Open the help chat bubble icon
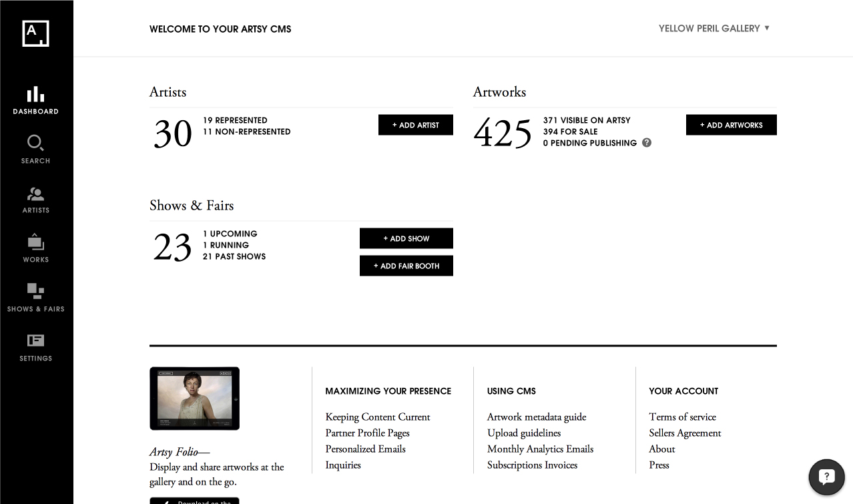 click(826, 477)
